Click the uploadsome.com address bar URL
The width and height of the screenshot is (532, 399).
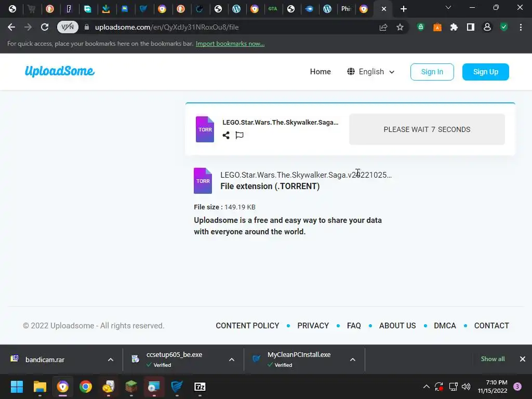(167, 27)
